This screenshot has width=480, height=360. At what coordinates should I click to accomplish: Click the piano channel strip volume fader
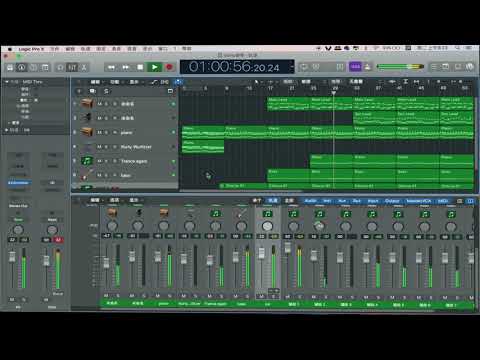(x=158, y=257)
